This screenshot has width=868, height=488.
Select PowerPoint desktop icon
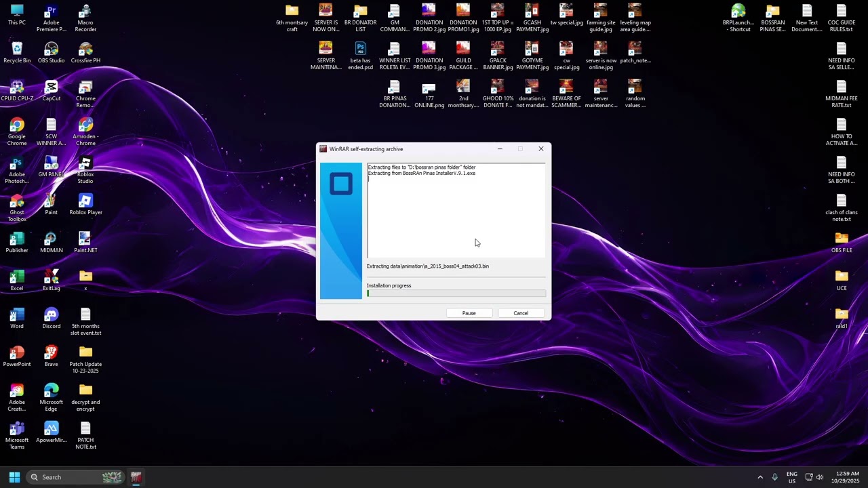tap(17, 357)
